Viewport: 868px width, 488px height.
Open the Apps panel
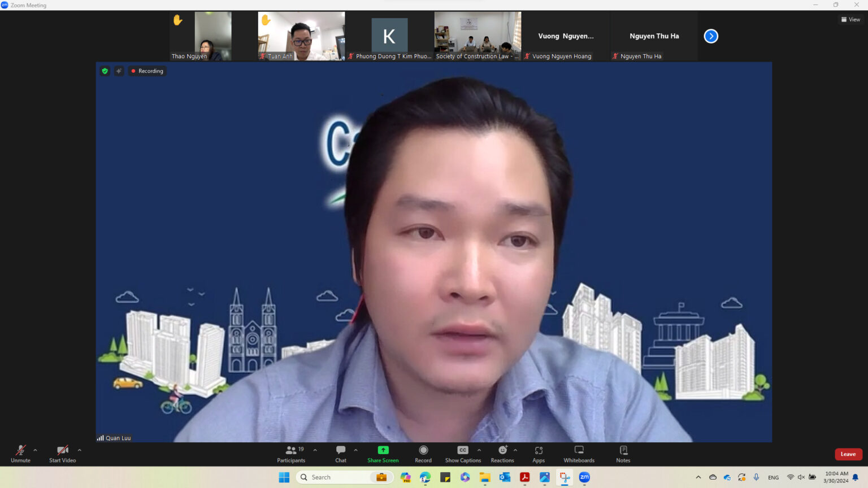[539, 453]
